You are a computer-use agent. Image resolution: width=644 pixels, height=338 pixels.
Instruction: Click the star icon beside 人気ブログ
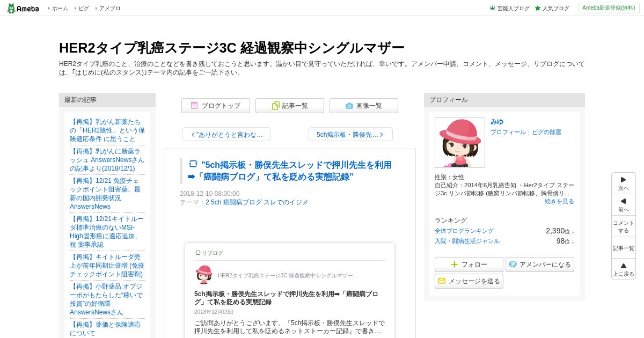538,8
